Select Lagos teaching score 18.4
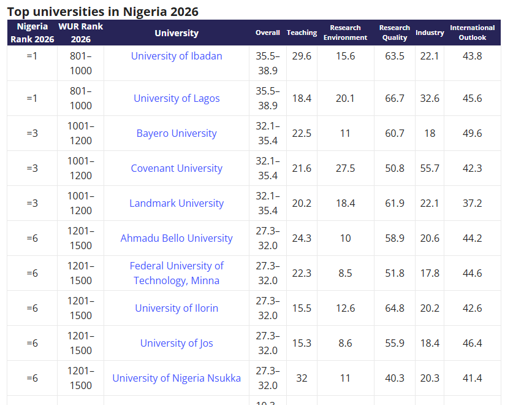Screen dimensions: 532x405 302,98
